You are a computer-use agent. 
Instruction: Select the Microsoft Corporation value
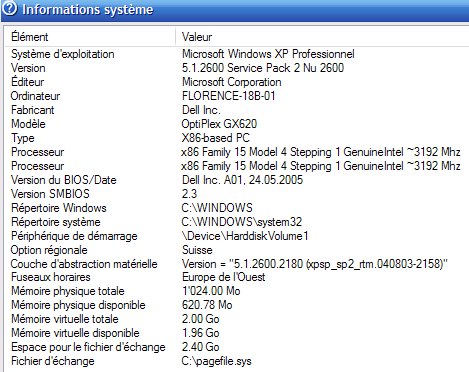[x=232, y=82]
